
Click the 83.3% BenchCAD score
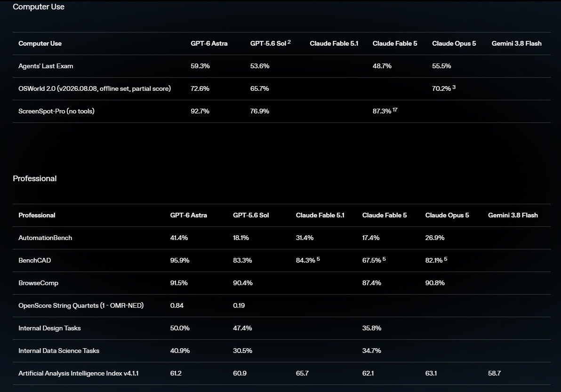click(x=242, y=260)
